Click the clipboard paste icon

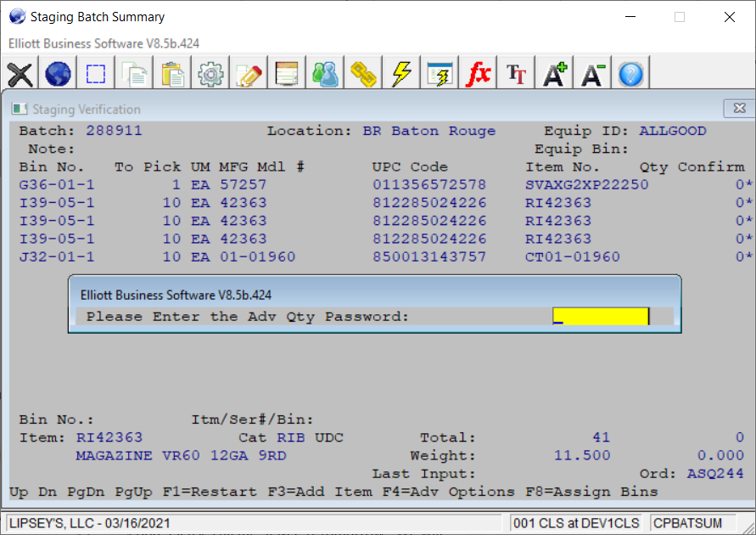tap(173, 74)
